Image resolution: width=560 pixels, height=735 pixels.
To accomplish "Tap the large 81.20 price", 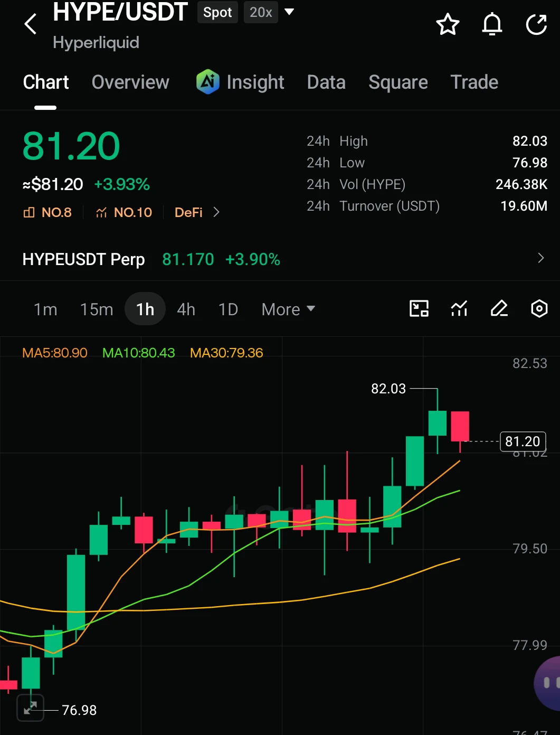I will pyautogui.click(x=71, y=146).
